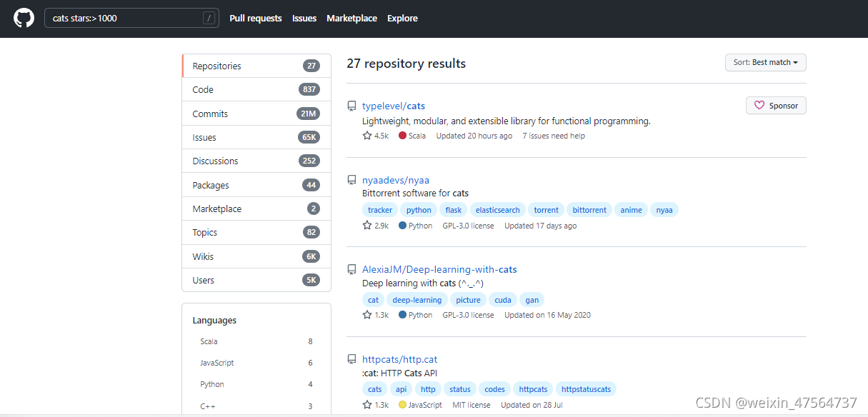Viewport: 868px width, 417px height.
Task: Select the Topics filter in sidebar
Action: [256, 232]
